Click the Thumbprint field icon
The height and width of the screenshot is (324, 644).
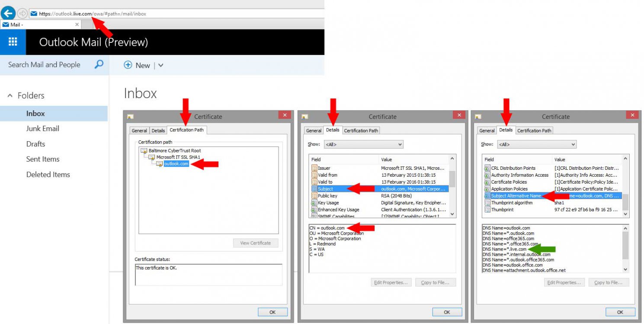pyautogui.click(x=487, y=210)
